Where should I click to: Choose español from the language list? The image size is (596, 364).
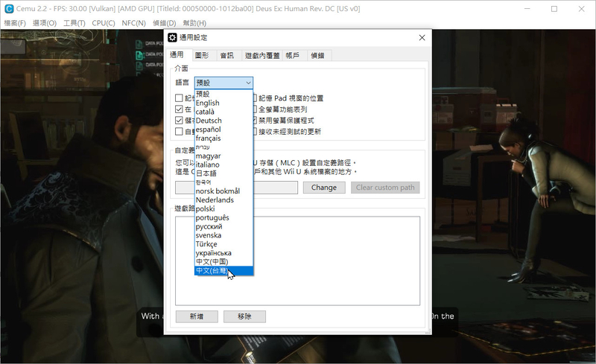pyautogui.click(x=223, y=130)
